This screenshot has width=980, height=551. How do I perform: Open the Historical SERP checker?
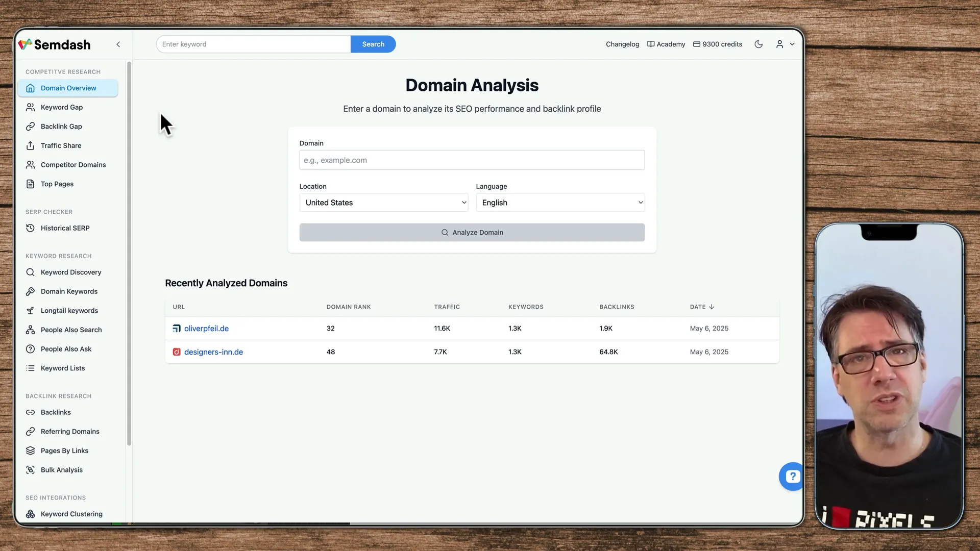click(x=65, y=228)
